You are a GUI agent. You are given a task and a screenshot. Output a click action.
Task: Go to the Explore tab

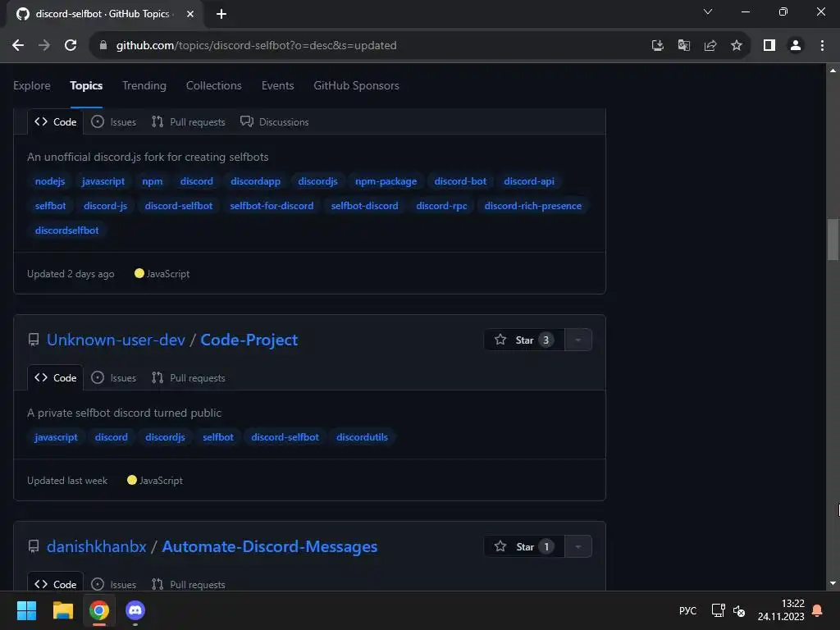(32, 85)
